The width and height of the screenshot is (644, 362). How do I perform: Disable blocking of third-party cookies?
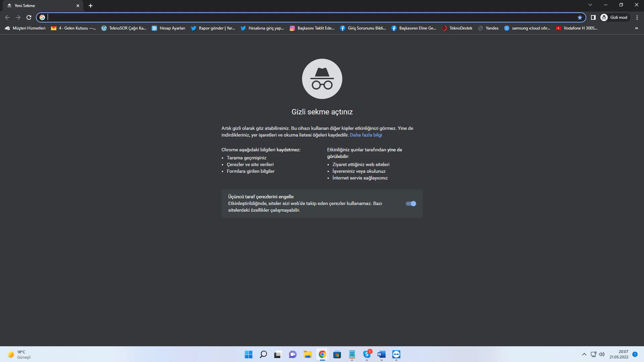[411, 203]
